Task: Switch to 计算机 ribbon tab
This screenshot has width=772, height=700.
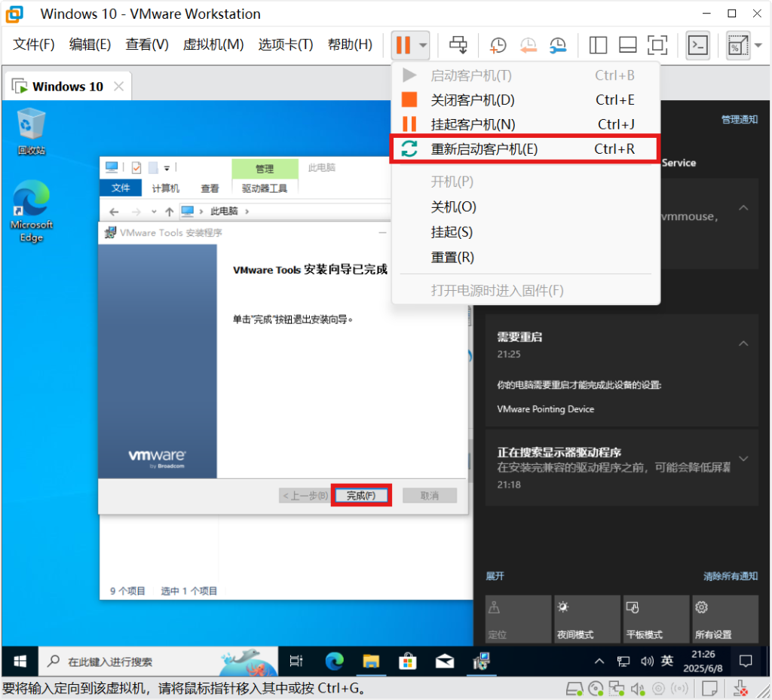Action: coord(165,188)
